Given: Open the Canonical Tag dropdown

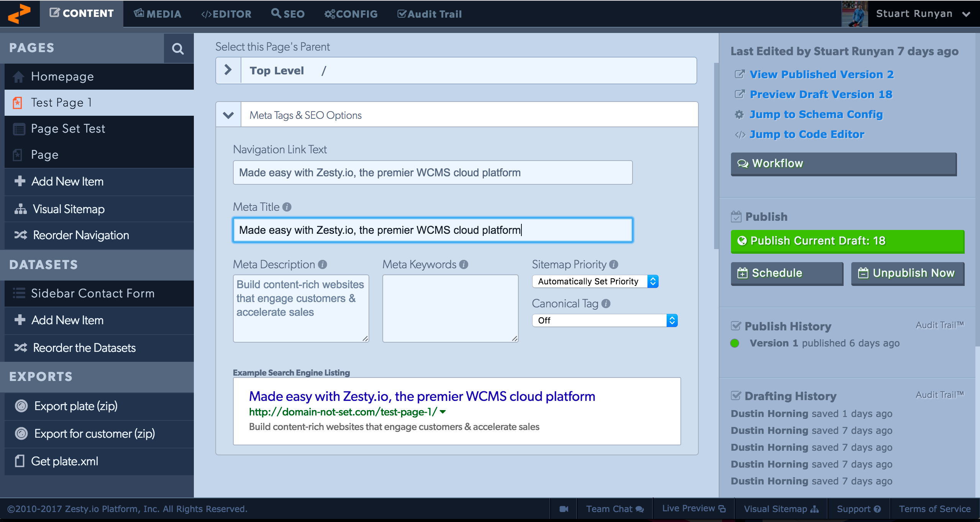Looking at the screenshot, I should click(x=605, y=320).
